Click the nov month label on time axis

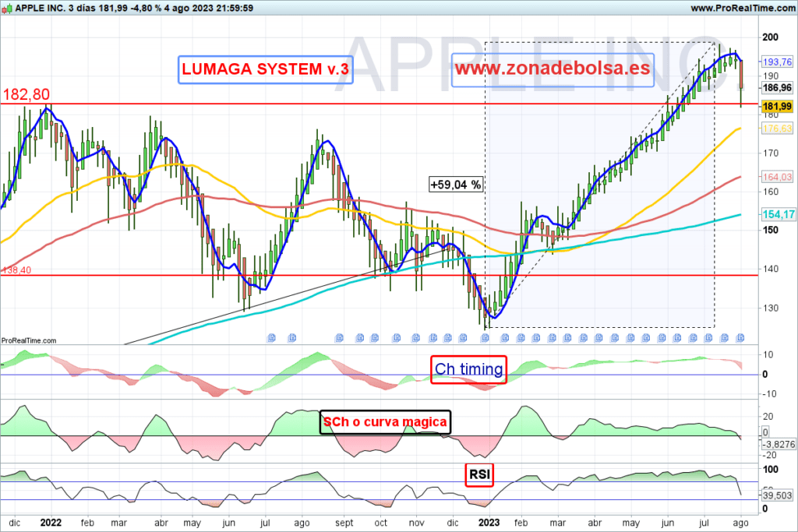[x=417, y=523]
